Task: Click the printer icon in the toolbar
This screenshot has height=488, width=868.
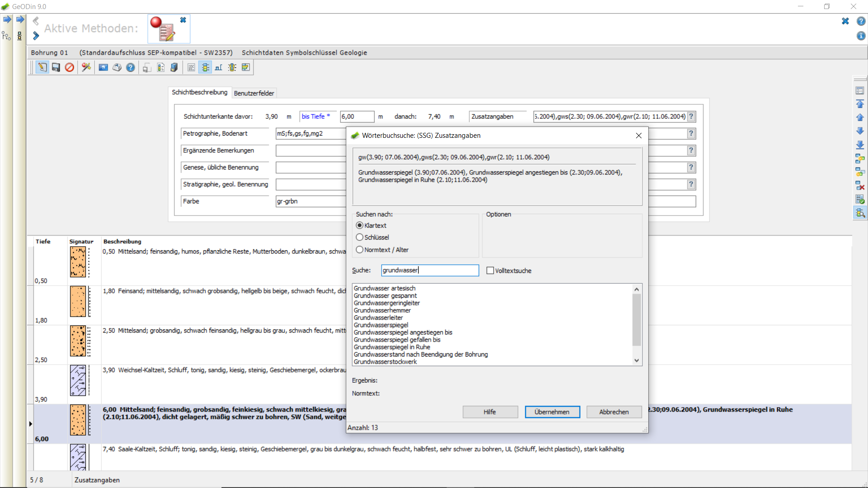Action: (117, 67)
